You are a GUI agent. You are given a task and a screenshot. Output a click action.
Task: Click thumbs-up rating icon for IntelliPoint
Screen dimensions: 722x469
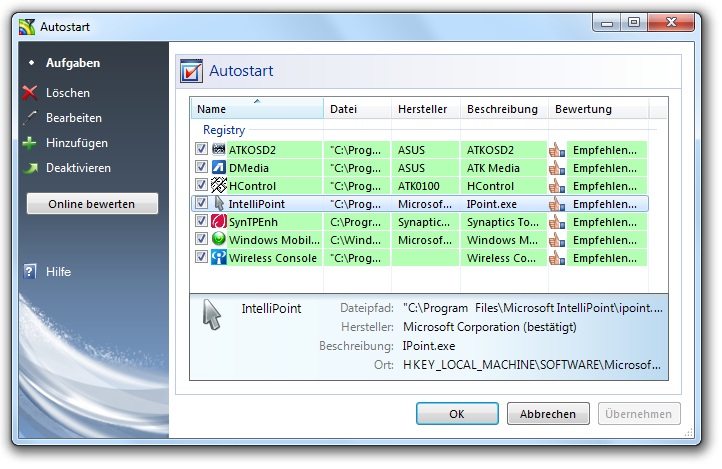pos(557,203)
